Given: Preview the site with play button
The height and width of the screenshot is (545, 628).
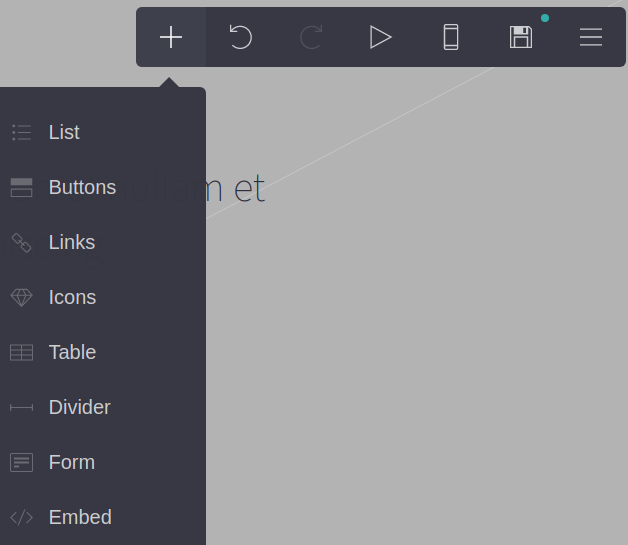Looking at the screenshot, I should (x=380, y=37).
